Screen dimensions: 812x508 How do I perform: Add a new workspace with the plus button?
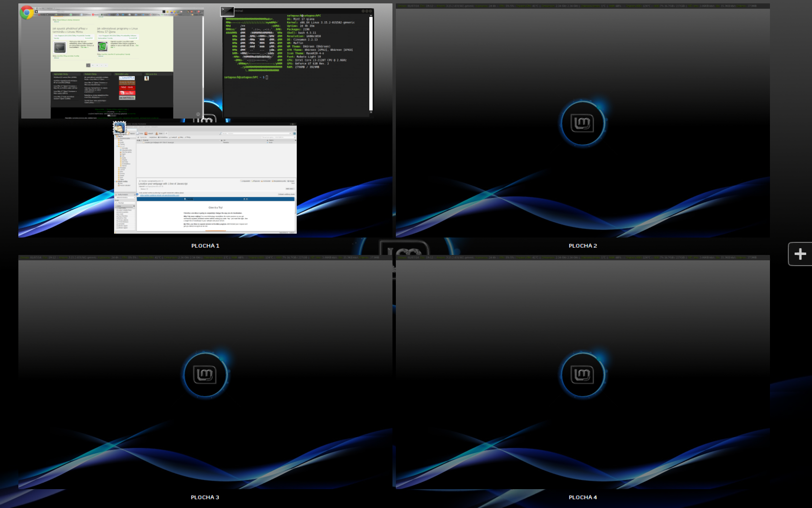click(800, 254)
